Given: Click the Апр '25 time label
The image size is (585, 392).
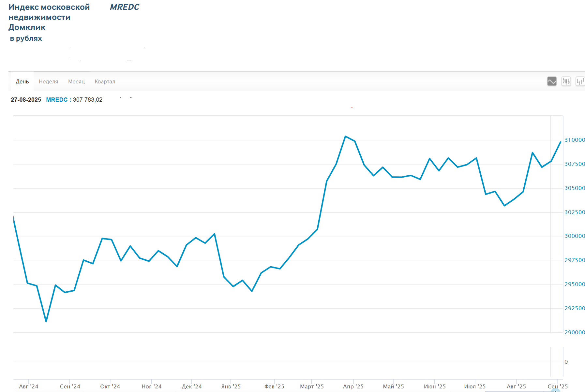Looking at the screenshot, I should click(353, 386).
